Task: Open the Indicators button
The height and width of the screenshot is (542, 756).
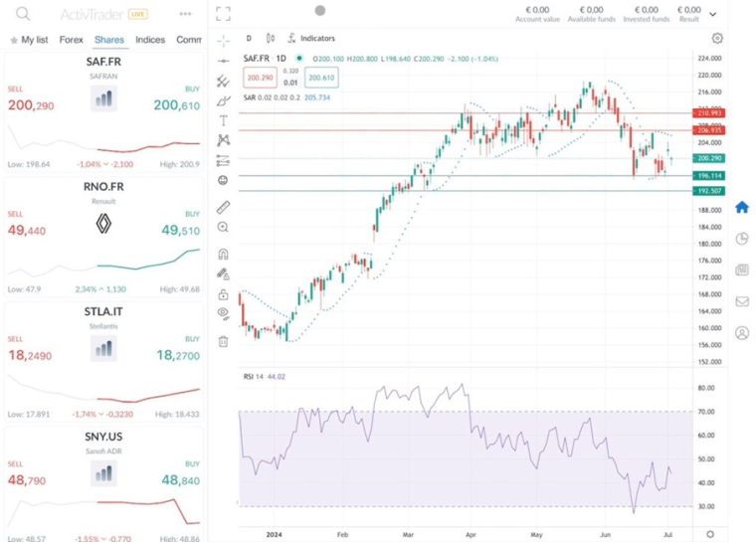Action: 311,39
